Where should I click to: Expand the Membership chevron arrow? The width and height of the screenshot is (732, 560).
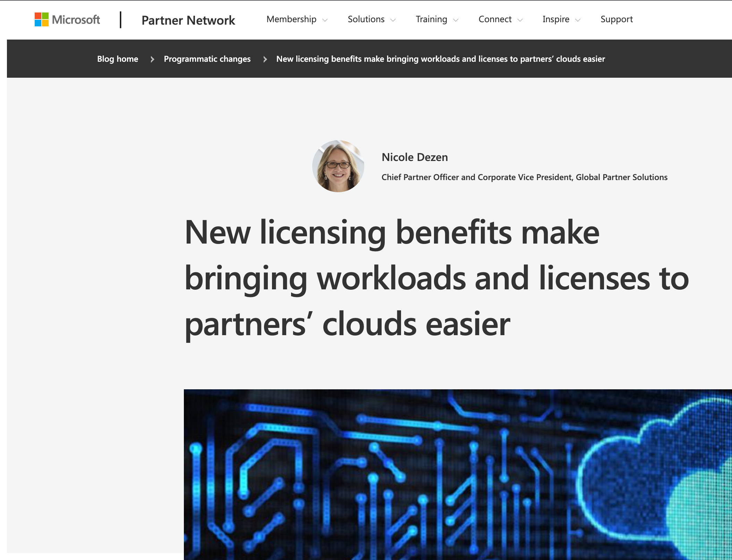click(x=325, y=20)
